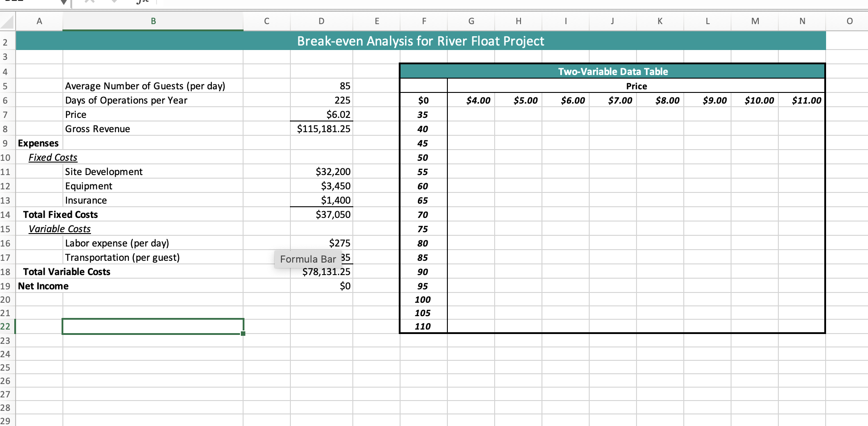The image size is (868, 426).
Task: Click the $11.00 price column header cell
Action: click(x=806, y=100)
